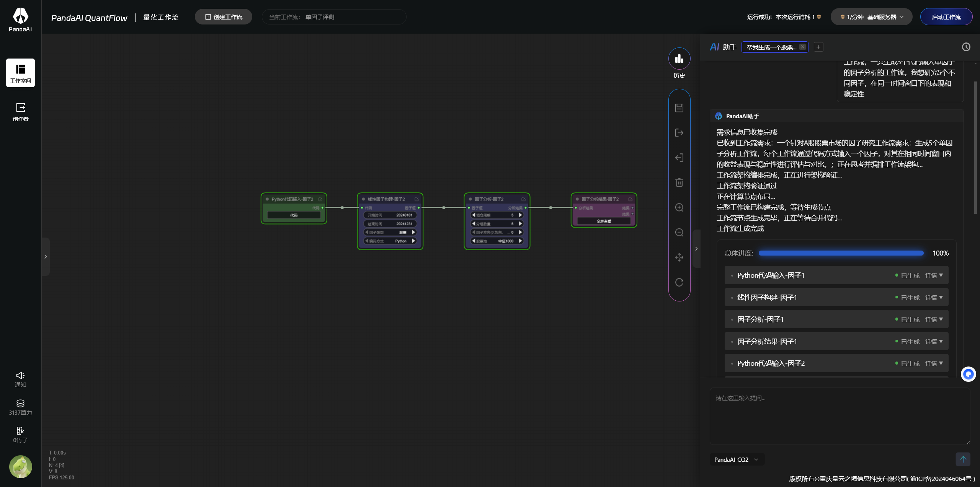
Task: Expand 详情 for 因子分析-因子1 row
Action: tap(934, 319)
